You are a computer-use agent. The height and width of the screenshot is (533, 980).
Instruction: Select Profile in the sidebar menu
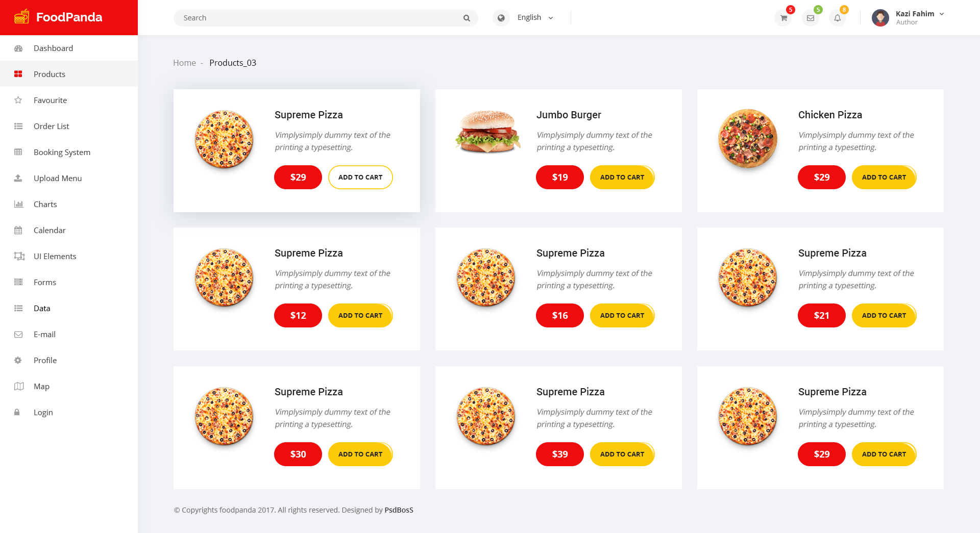[x=18, y=360]
